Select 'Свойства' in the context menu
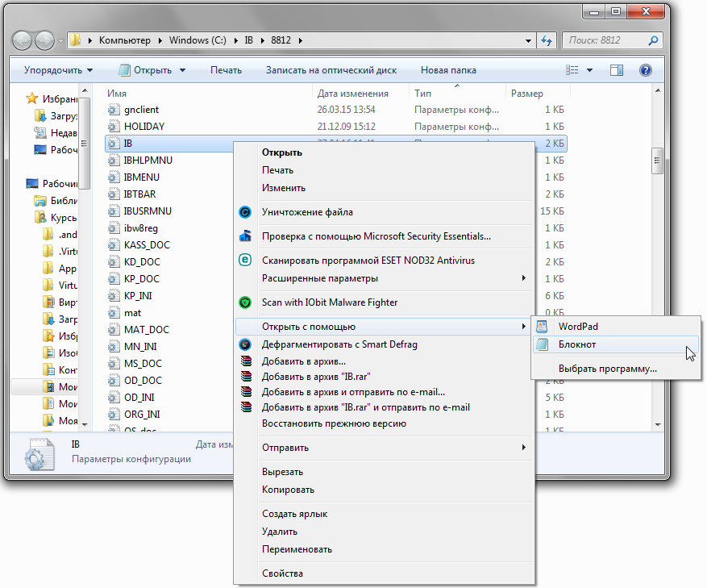The image size is (707, 588). click(282, 573)
